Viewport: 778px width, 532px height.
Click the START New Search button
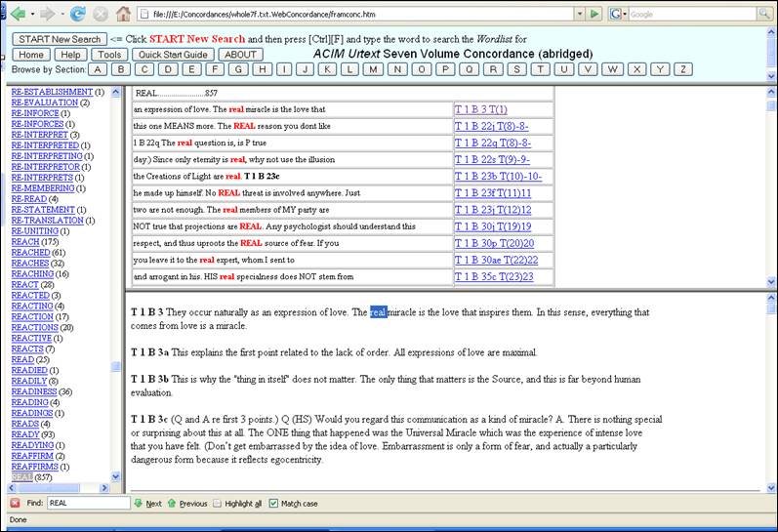[60, 39]
